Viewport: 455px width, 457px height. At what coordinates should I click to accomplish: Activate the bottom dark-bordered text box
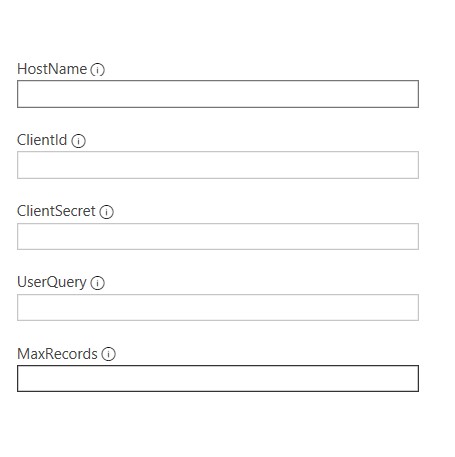(218, 378)
